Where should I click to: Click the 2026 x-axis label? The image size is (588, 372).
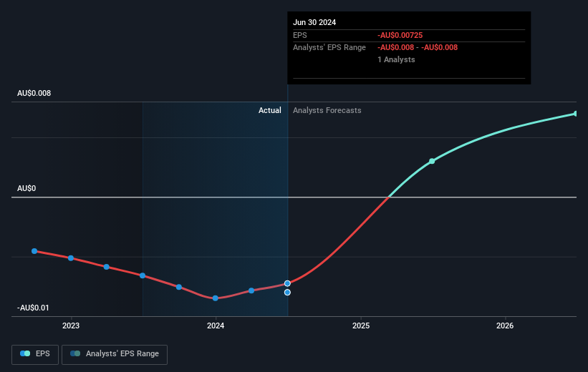505,325
